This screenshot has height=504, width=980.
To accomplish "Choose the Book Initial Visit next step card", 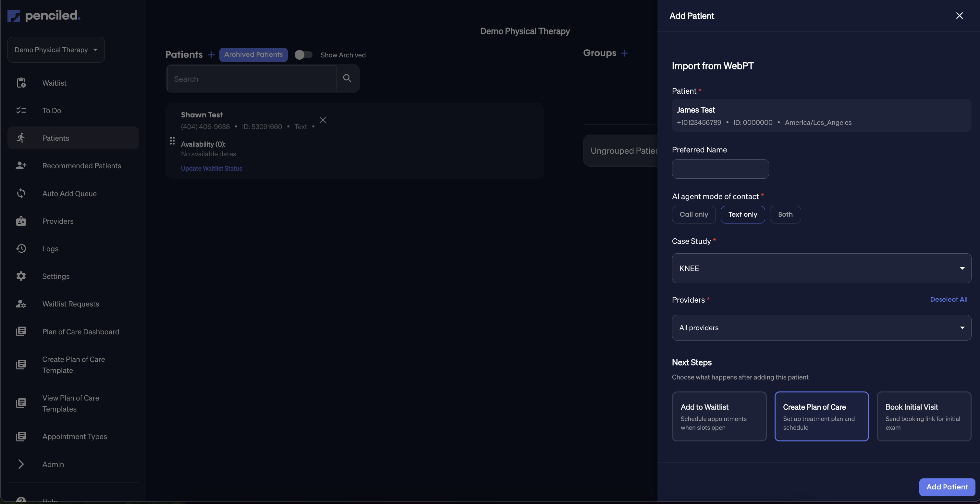I will tap(923, 416).
